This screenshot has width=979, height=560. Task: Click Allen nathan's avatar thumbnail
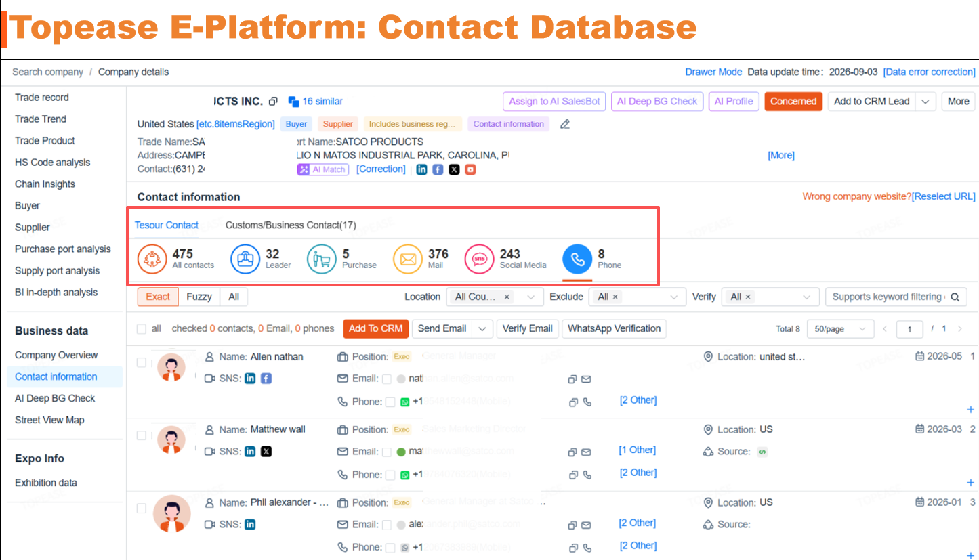click(172, 368)
